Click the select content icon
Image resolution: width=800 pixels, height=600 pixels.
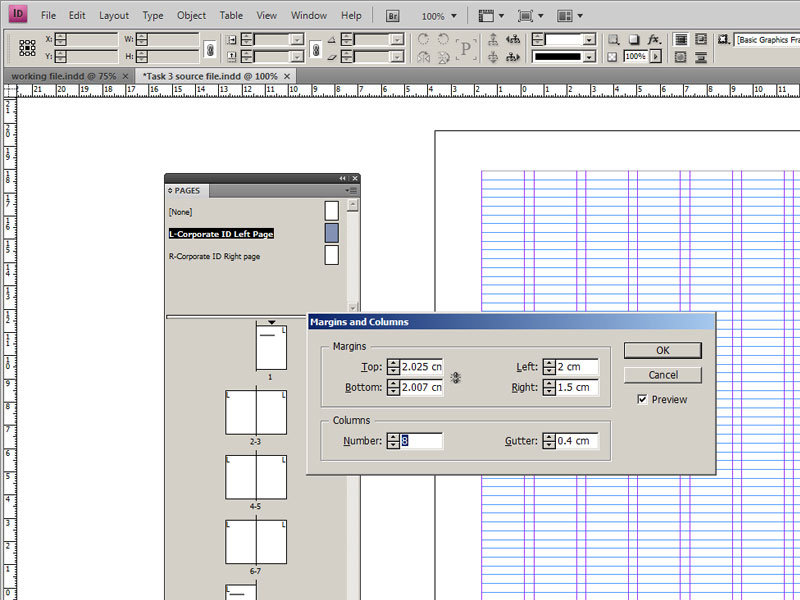[493, 57]
